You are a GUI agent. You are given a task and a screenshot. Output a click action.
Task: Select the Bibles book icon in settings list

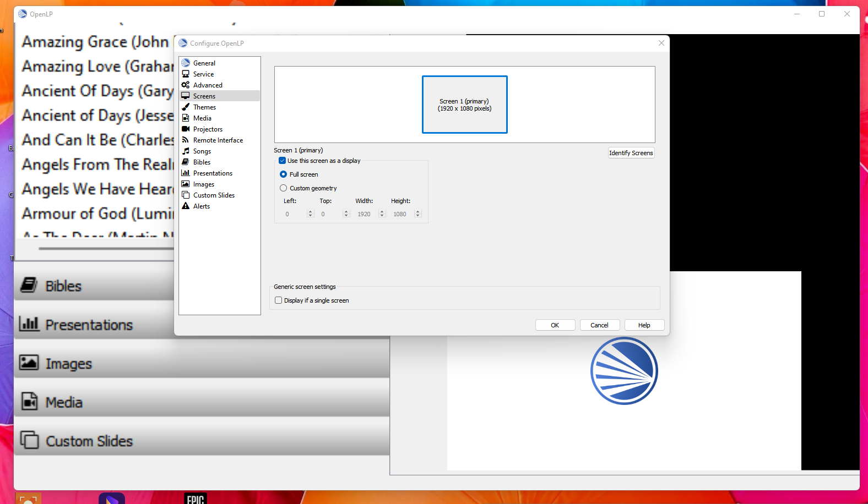pos(186,162)
